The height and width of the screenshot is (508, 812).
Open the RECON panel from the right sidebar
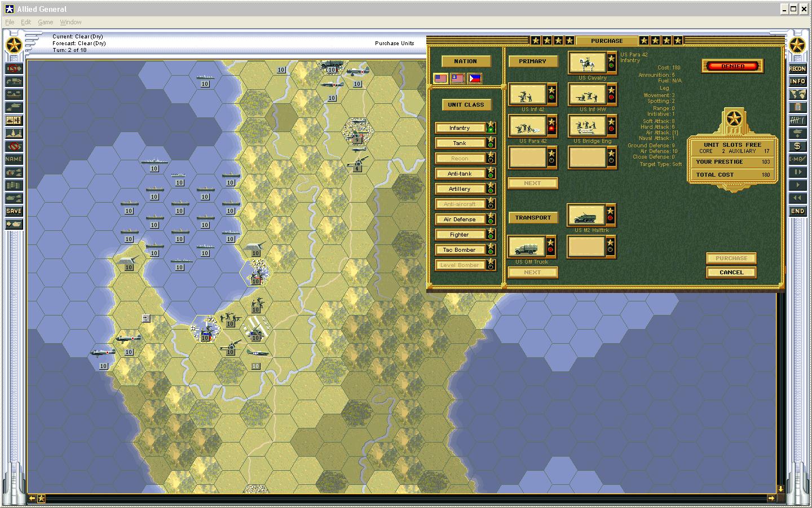coord(797,69)
